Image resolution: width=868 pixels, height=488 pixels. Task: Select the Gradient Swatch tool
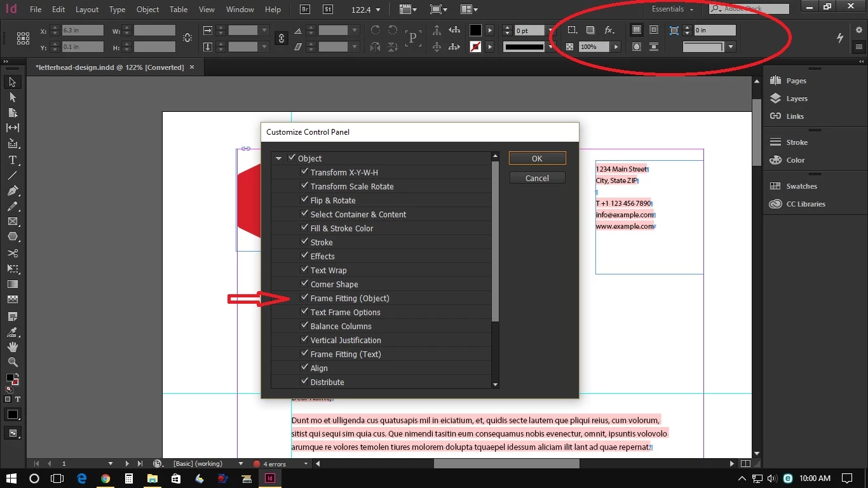[12, 284]
